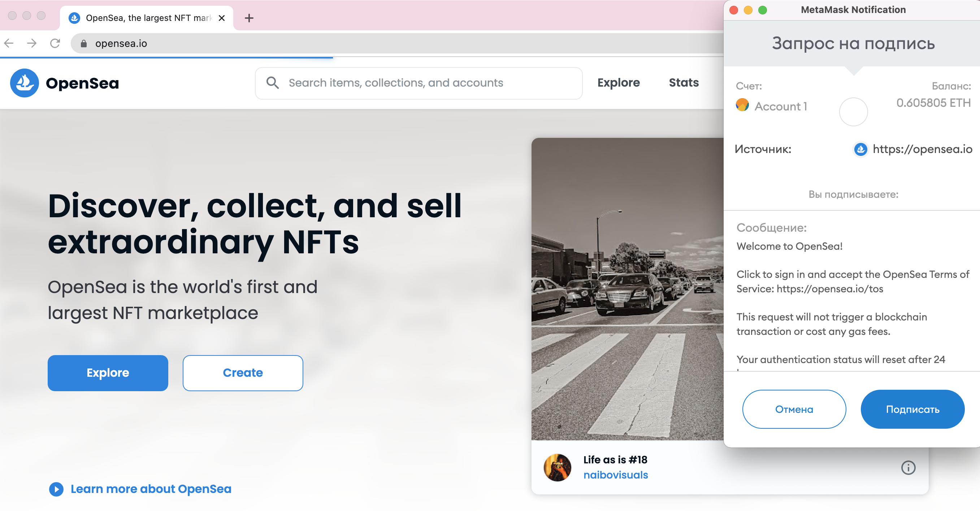Open a new browser tab with plus
This screenshot has width=980, height=511.
(x=249, y=18)
